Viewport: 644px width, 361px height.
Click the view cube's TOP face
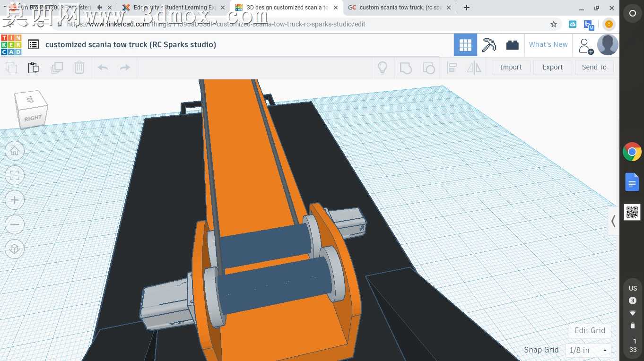pos(30,99)
